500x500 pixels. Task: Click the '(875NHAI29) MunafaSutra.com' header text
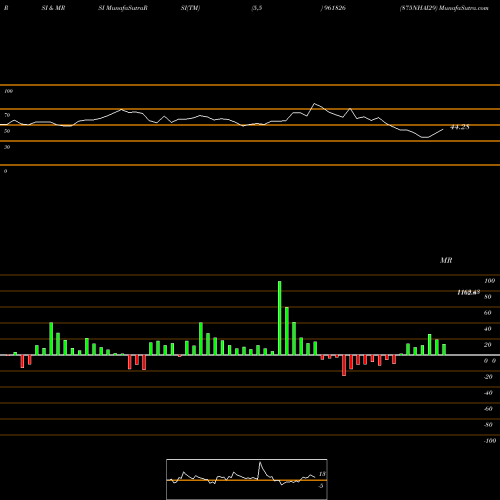coord(444,8)
